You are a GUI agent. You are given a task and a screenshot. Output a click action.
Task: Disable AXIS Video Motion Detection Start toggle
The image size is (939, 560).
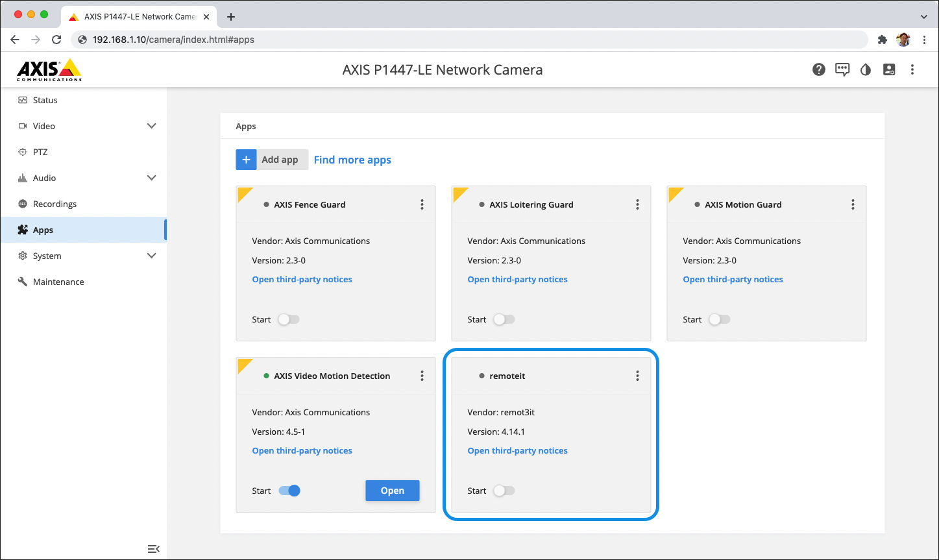pos(289,491)
